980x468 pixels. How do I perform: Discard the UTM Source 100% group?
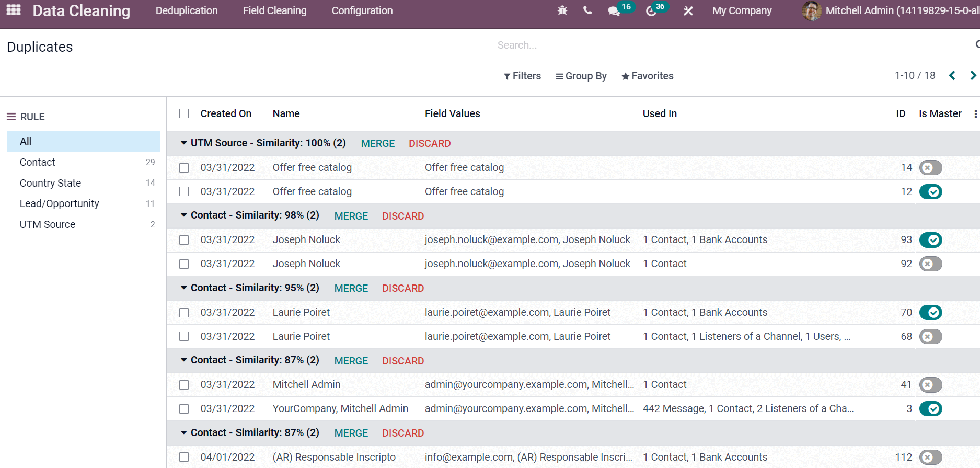[x=430, y=143]
